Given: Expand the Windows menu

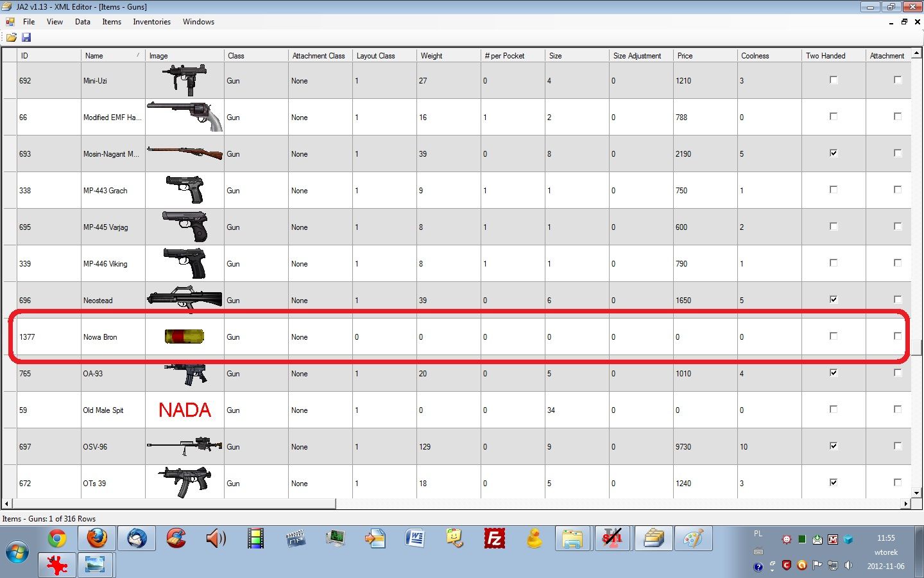Looking at the screenshot, I should tap(198, 22).
